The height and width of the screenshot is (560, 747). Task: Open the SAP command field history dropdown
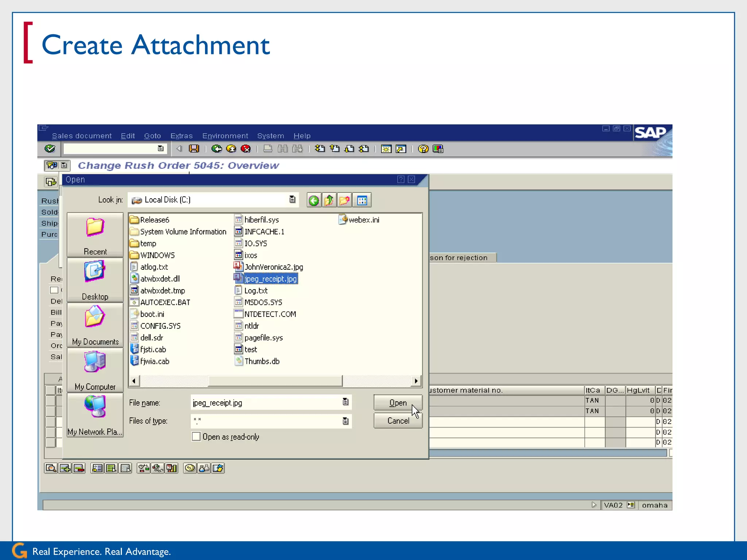[x=160, y=148]
